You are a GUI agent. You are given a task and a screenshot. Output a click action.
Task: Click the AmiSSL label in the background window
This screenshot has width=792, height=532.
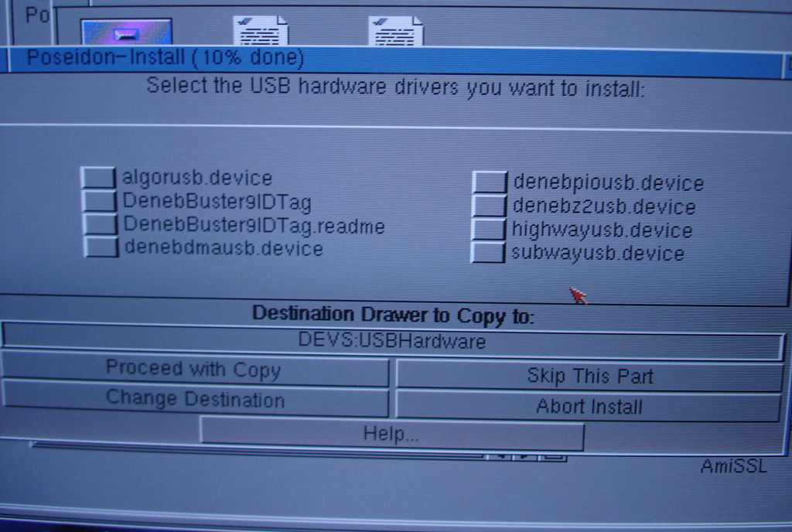coord(733,465)
